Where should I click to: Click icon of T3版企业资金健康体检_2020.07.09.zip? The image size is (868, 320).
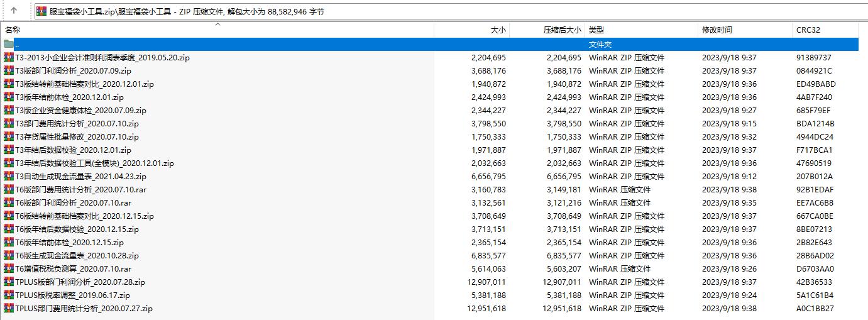[x=8, y=110]
